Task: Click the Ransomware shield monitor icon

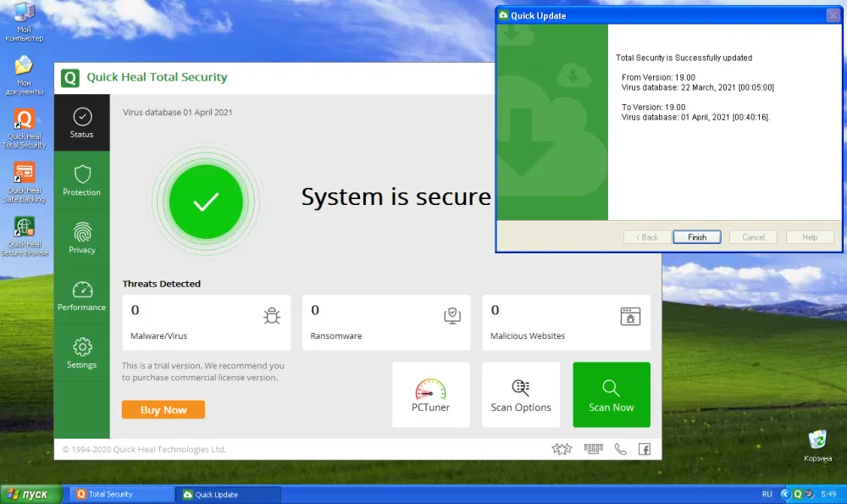Action: [452, 315]
